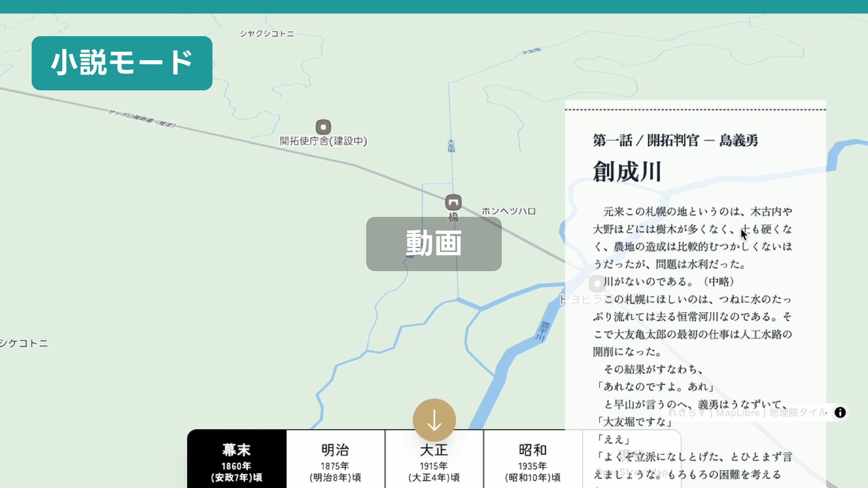Open the 地理院タイル attribution link
Image resolution: width=868 pixels, height=488 pixels.
tap(798, 413)
